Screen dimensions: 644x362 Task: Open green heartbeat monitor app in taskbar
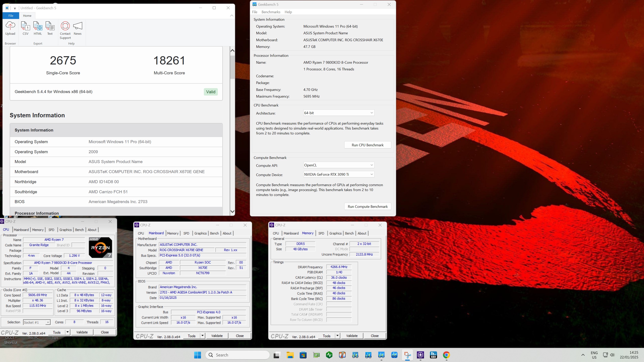(329, 355)
